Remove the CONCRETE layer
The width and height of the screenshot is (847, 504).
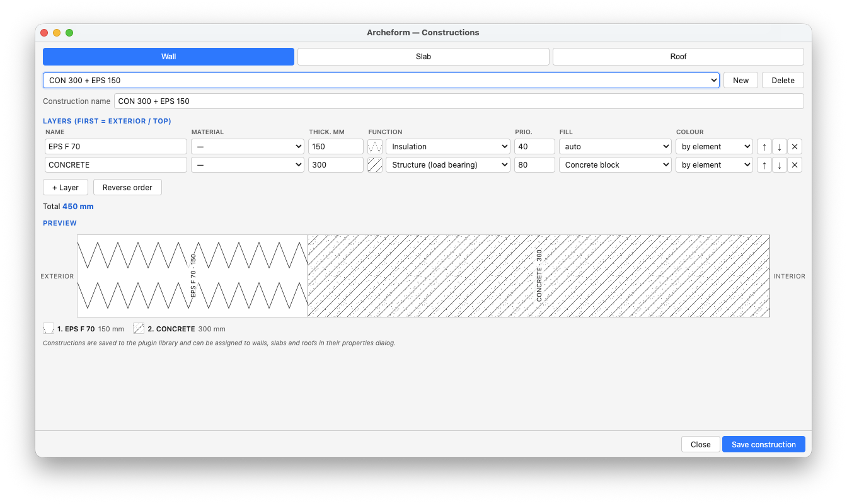795,165
